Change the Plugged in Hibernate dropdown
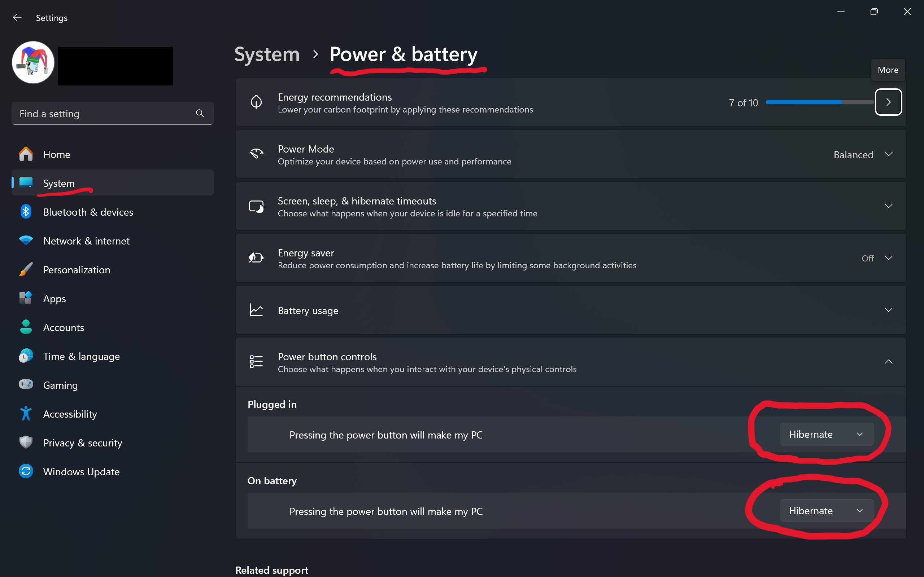The width and height of the screenshot is (924, 577). tap(827, 434)
